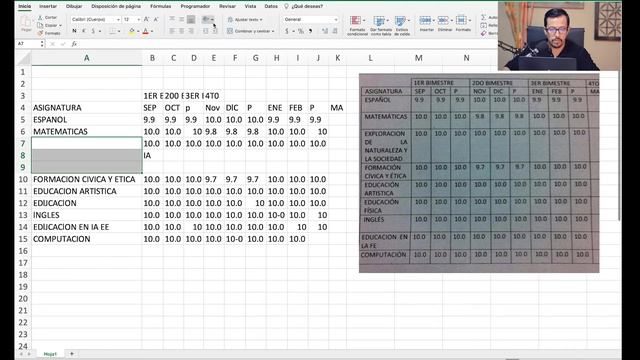
Task: Click Combinar y centrar button
Action: pos(251,31)
